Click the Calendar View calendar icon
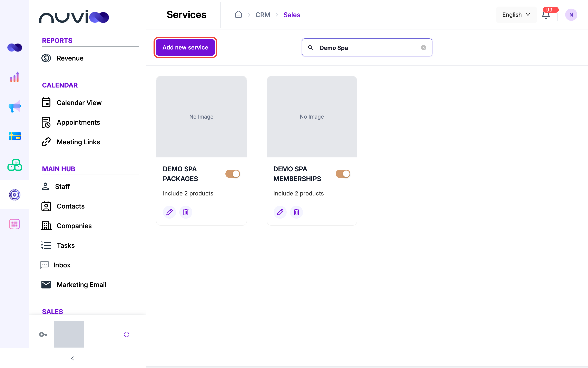Image resolution: width=588 pixels, height=368 pixels. [x=46, y=102]
